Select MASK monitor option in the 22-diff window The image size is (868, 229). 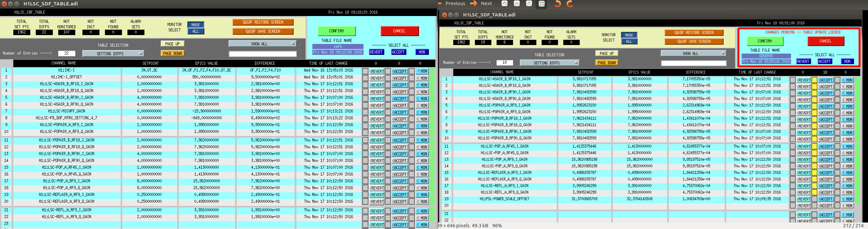click(x=196, y=25)
